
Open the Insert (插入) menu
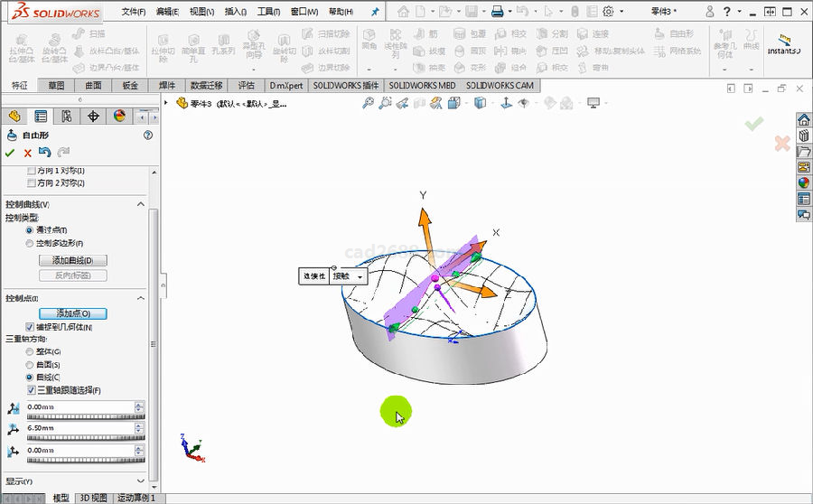(x=235, y=12)
